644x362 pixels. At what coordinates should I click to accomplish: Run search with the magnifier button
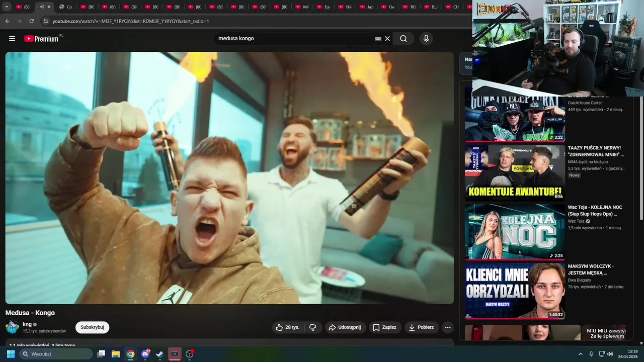[404, 39]
